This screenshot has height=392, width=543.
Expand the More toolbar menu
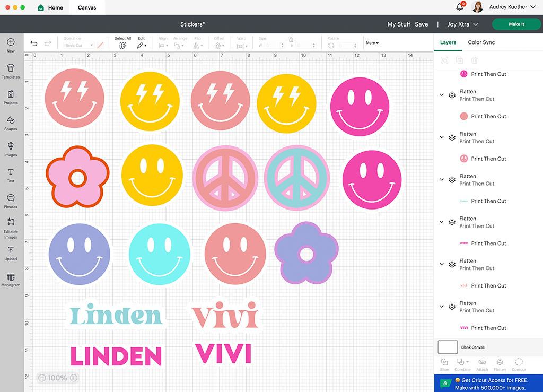tap(372, 43)
